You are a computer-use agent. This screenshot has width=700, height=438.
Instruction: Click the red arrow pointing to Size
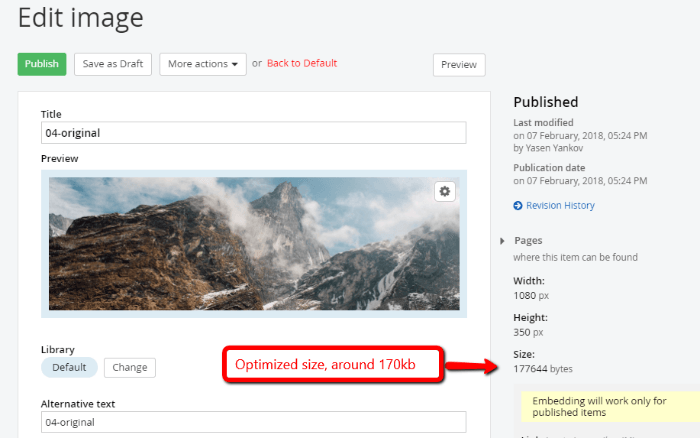click(473, 366)
